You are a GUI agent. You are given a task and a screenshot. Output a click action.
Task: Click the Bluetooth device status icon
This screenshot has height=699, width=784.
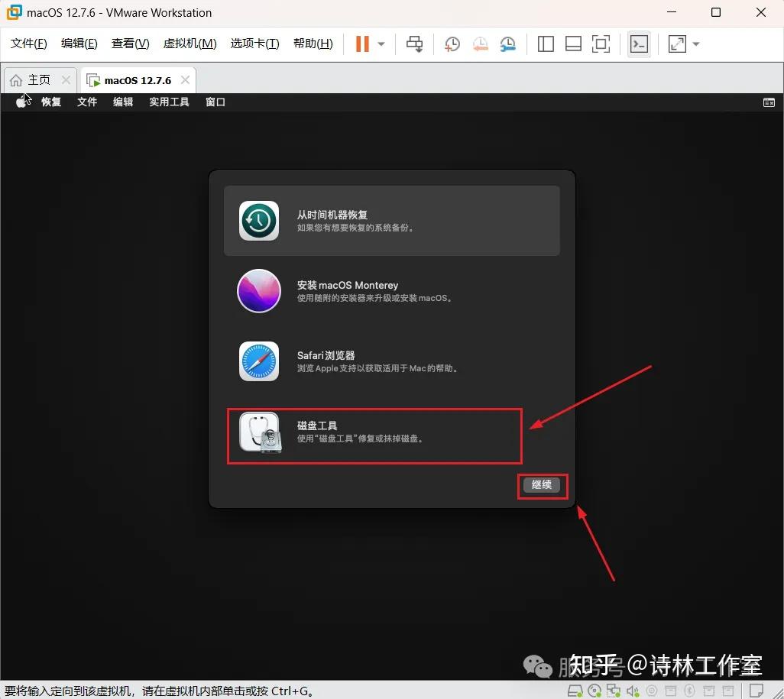pyautogui.click(x=689, y=691)
